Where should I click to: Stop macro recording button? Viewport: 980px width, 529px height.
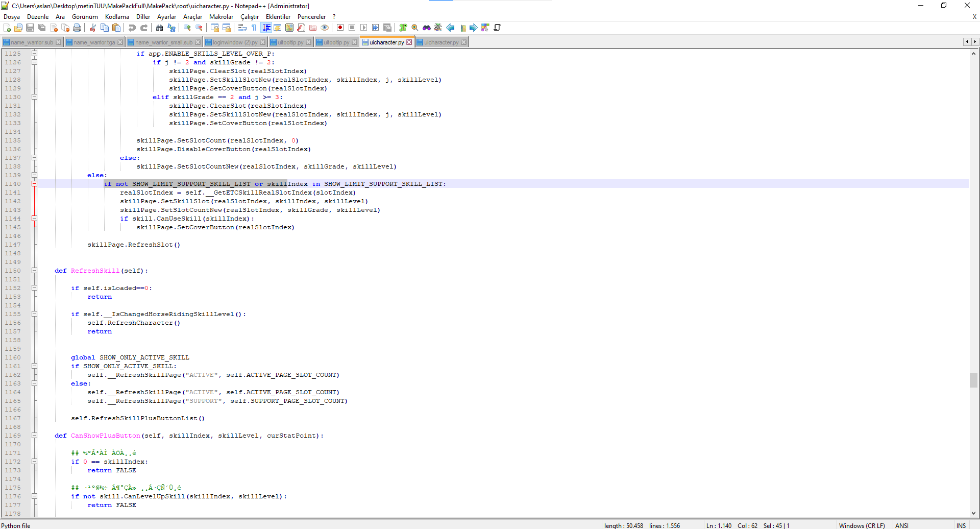pyautogui.click(x=352, y=28)
